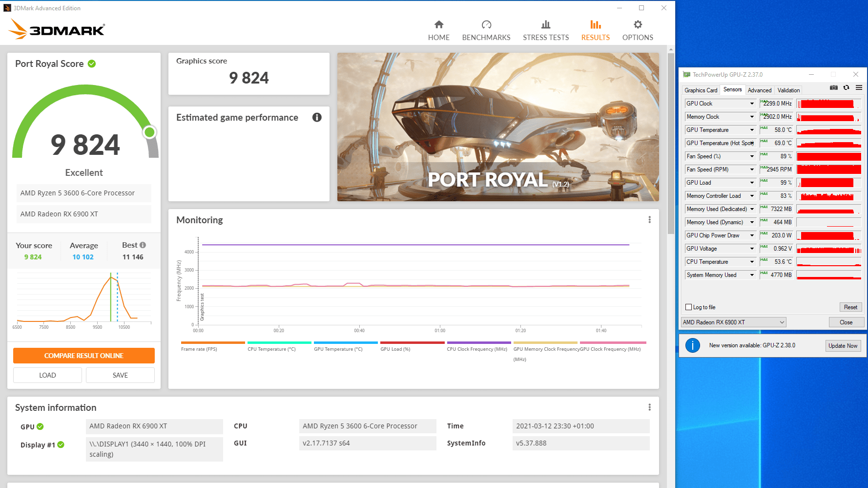The image size is (868, 488).
Task: Click the blue info icon in update notification
Action: pyautogui.click(x=692, y=345)
